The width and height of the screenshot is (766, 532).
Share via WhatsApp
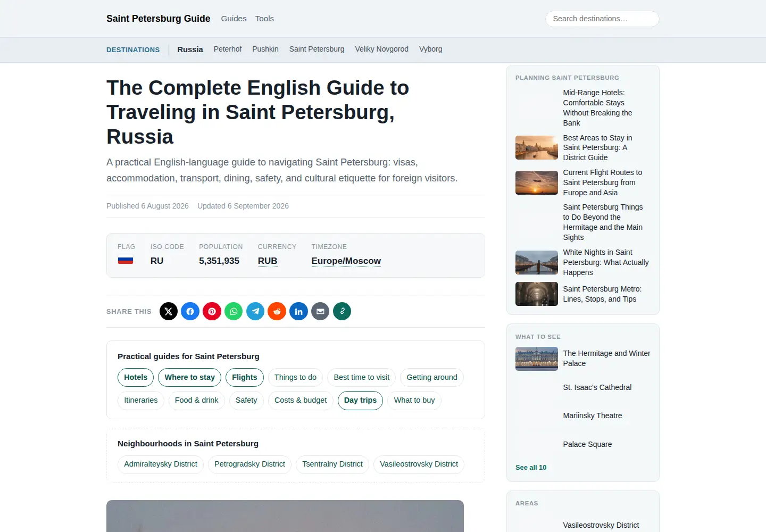coord(234,311)
